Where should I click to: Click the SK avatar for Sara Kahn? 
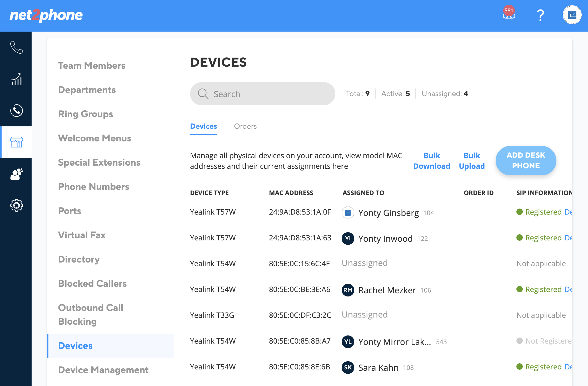[348, 368]
